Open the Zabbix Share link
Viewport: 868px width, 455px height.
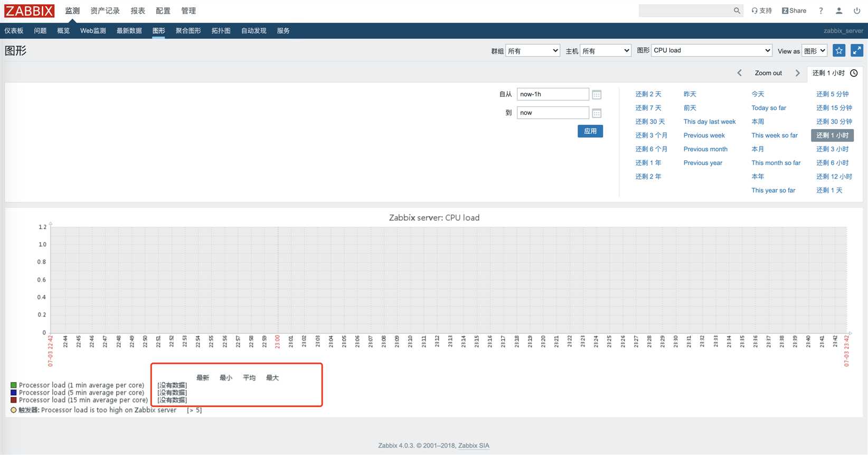pyautogui.click(x=794, y=11)
